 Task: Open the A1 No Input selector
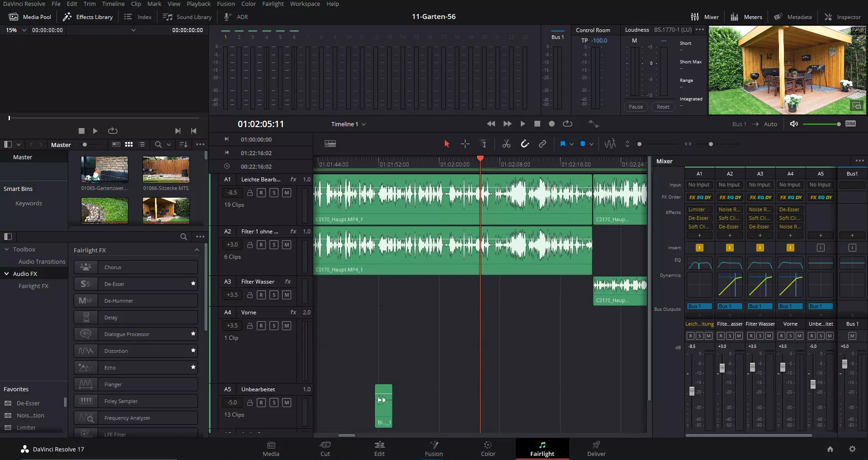pos(699,185)
